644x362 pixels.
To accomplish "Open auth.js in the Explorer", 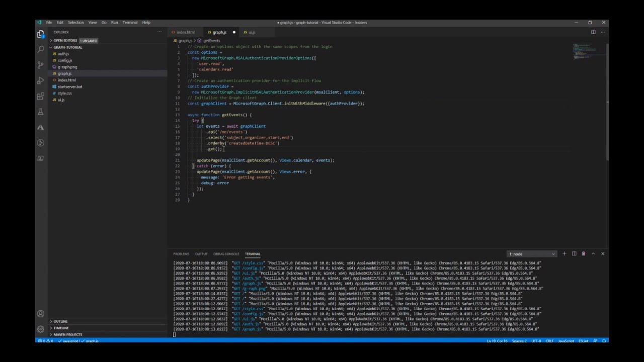I will click(63, 54).
